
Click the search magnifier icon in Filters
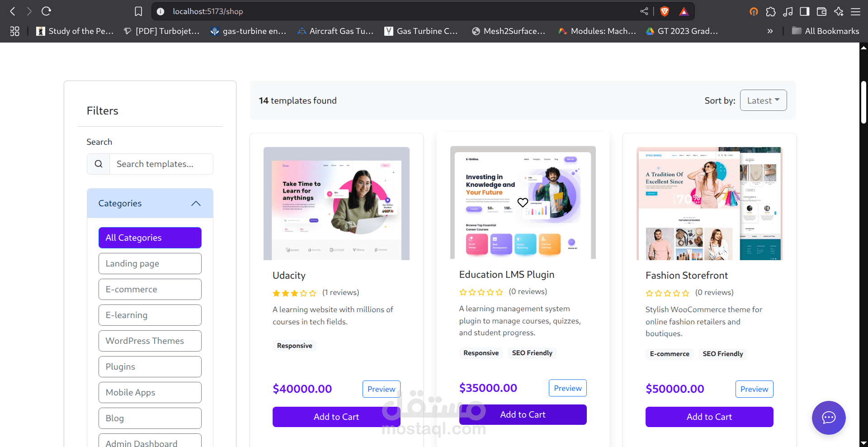pyautogui.click(x=99, y=164)
